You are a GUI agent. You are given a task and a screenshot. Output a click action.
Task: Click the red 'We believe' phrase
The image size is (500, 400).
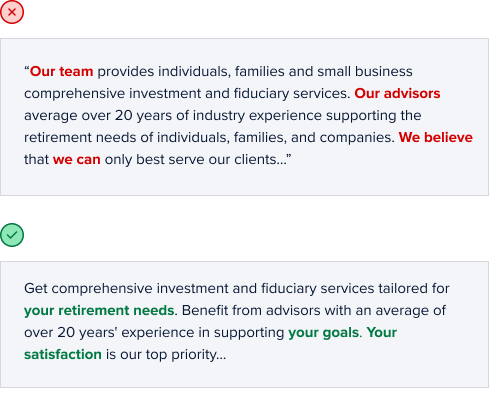click(436, 137)
